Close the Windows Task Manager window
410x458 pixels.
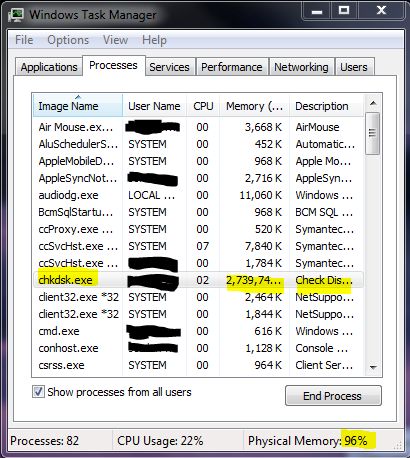point(382,11)
